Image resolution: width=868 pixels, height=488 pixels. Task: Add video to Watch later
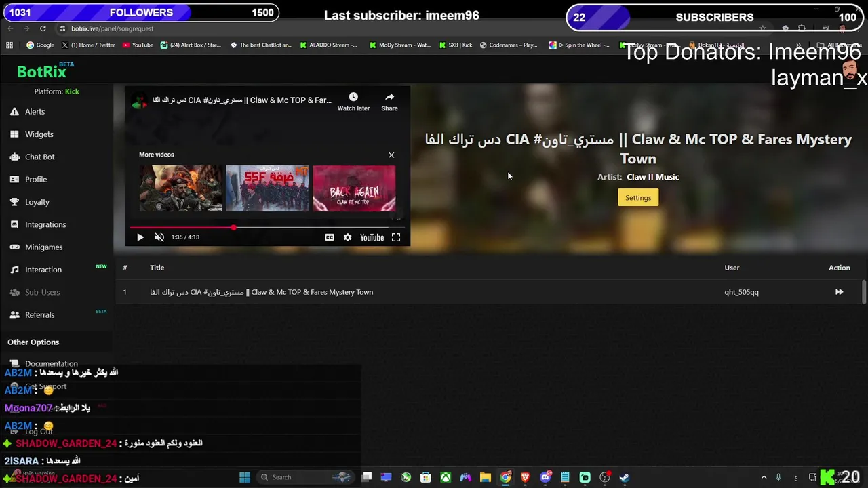[x=353, y=102]
